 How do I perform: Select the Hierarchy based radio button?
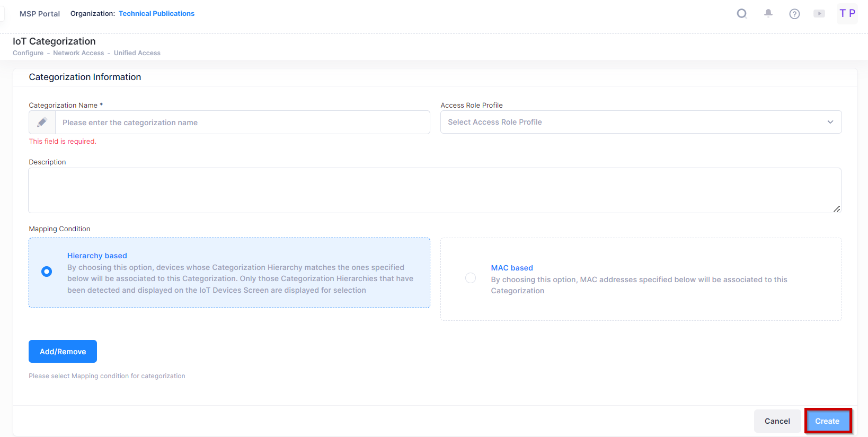point(47,272)
